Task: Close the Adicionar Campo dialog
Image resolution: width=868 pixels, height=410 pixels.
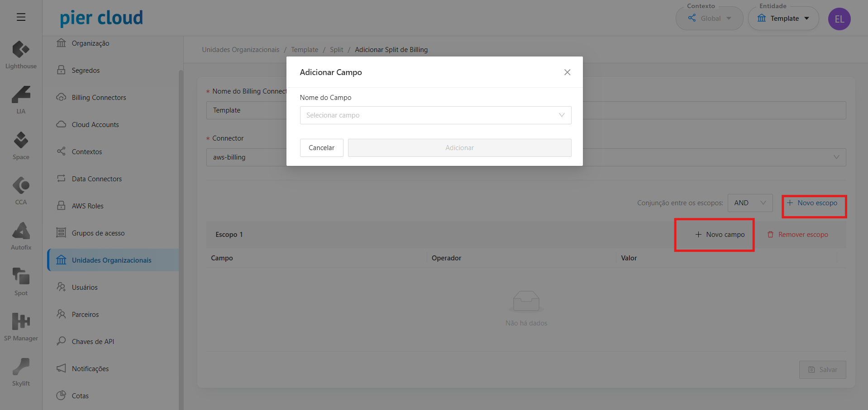Action: 567,72
